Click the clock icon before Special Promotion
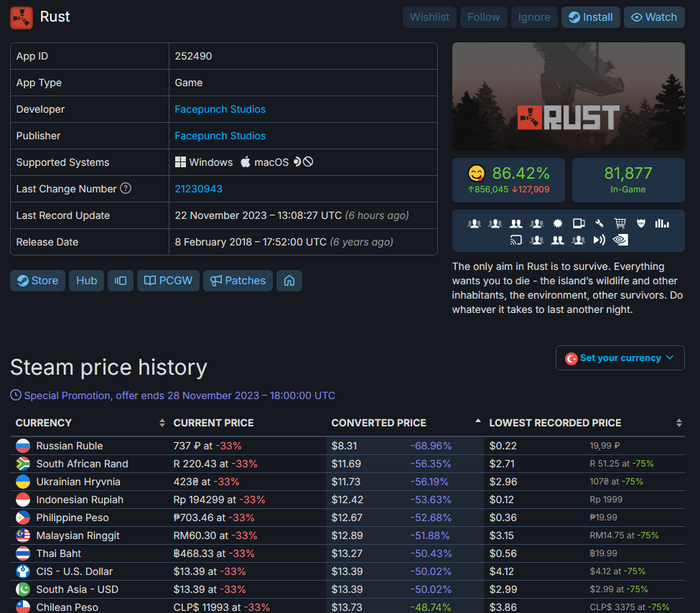 16,395
